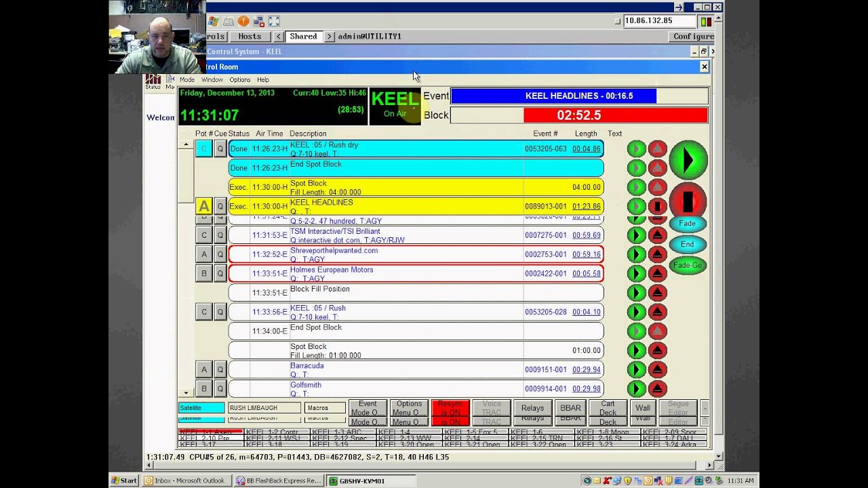Image resolution: width=868 pixels, height=488 pixels.
Task: Click the Fade button
Action: [688, 224]
